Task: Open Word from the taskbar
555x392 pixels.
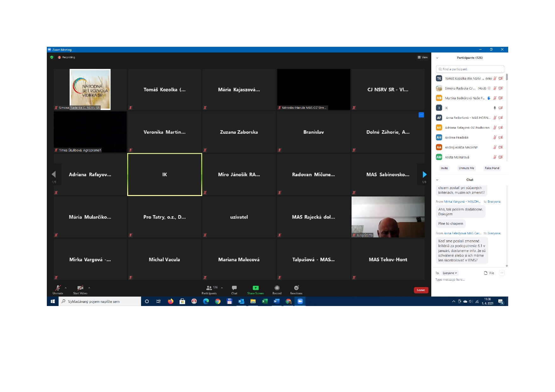Action: click(x=276, y=301)
